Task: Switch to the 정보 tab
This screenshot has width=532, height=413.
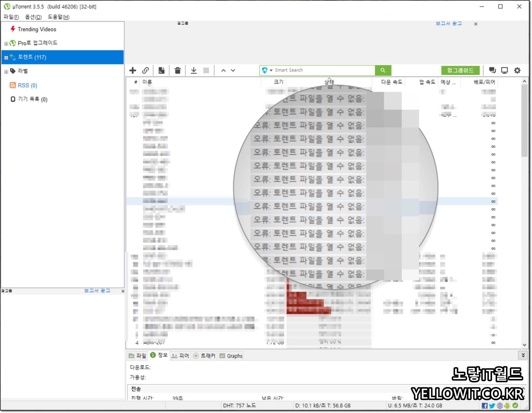Action: click(x=159, y=355)
